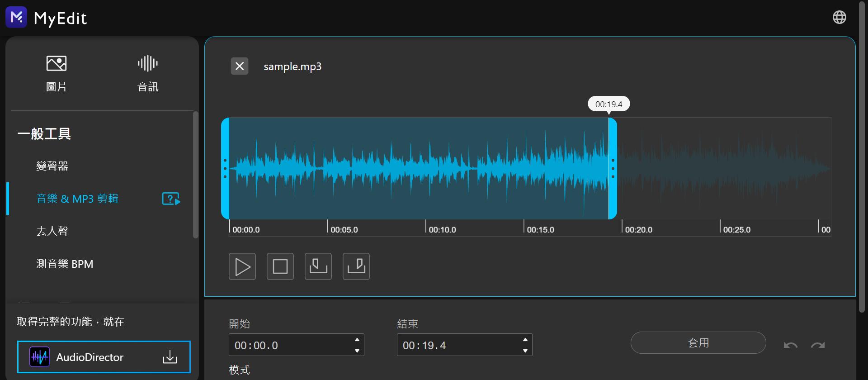
Task: Switch to the 圖片 image tools tab
Action: click(57, 73)
